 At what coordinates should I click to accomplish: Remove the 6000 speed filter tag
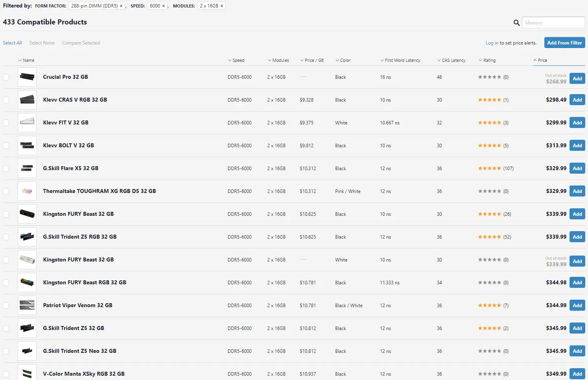point(164,6)
